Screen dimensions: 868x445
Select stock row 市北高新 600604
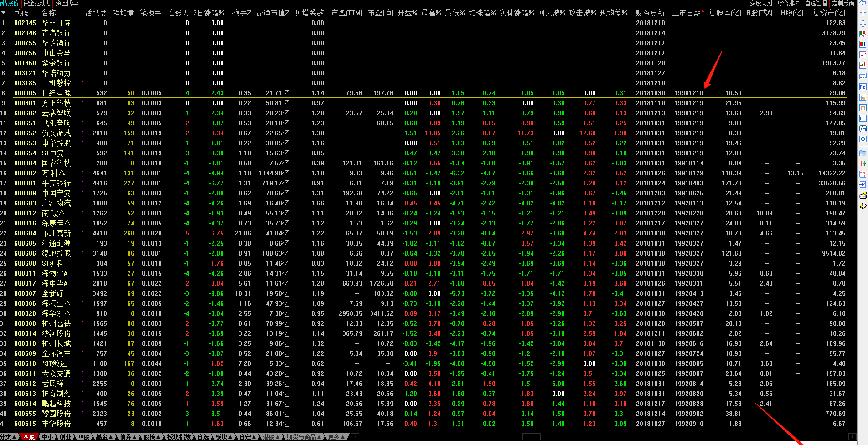click(x=424, y=233)
